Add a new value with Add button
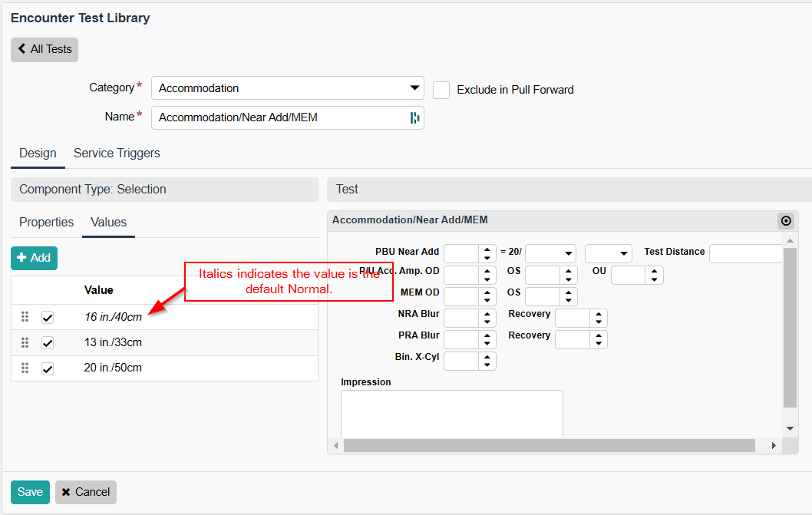 pos(34,258)
